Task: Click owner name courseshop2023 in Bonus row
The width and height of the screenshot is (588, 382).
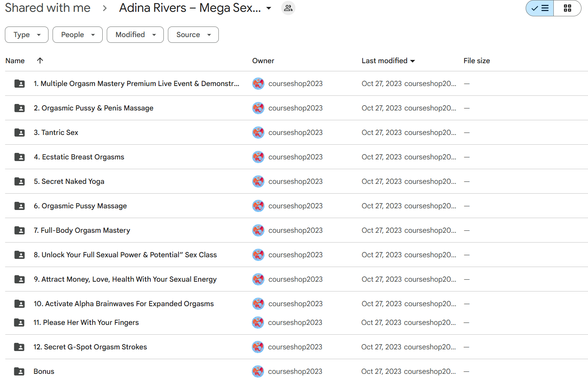Action: [295, 371]
